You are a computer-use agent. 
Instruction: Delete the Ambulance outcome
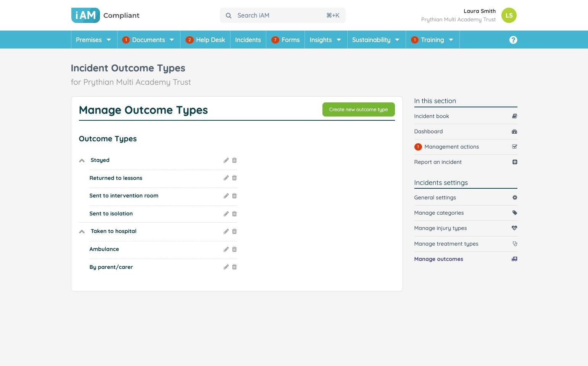pyautogui.click(x=234, y=249)
